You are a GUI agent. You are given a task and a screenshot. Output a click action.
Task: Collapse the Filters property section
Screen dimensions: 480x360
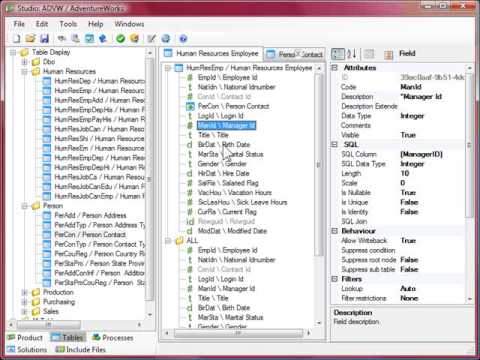click(x=335, y=279)
